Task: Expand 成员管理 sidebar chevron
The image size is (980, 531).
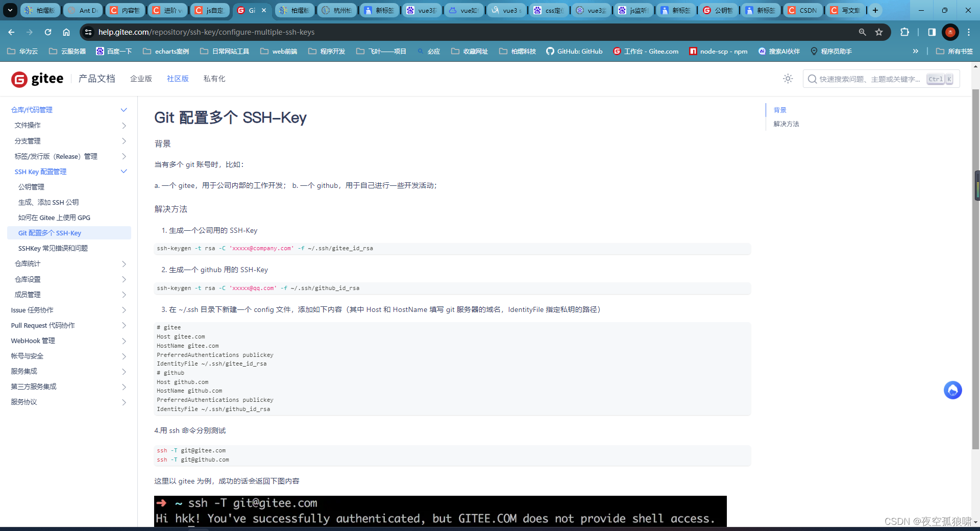Action: tap(124, 295)
